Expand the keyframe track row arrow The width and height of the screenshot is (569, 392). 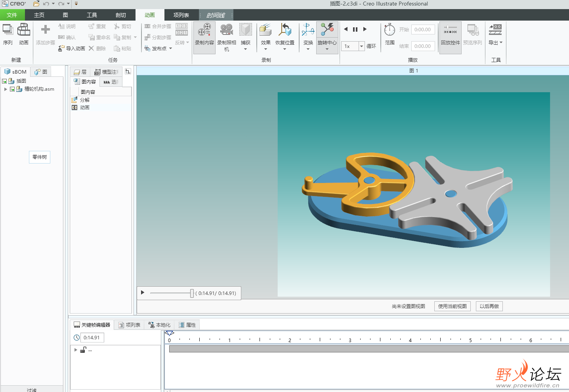click(76, 350)
